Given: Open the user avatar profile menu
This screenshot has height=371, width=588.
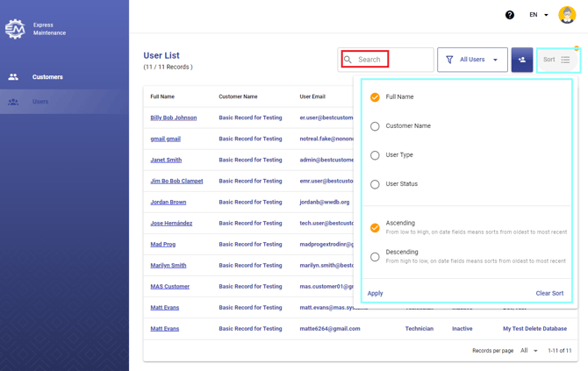Looking at the screenshot, I should (x=567, y=15).
